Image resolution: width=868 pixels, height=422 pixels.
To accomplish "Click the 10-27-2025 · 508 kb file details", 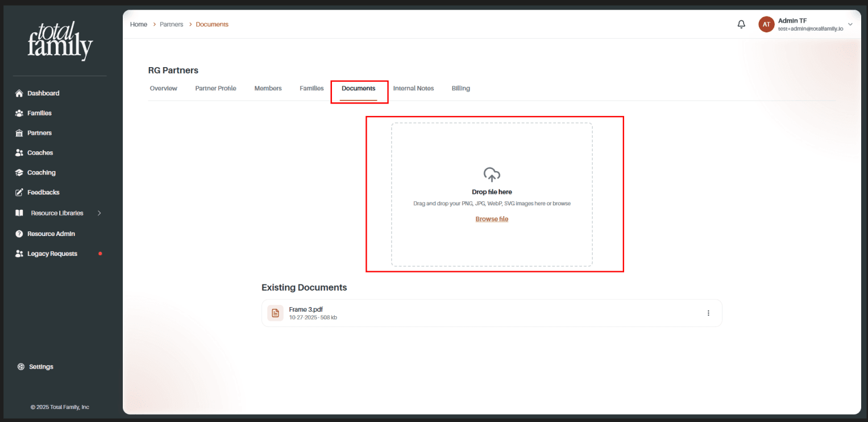I will pos(313,317).
